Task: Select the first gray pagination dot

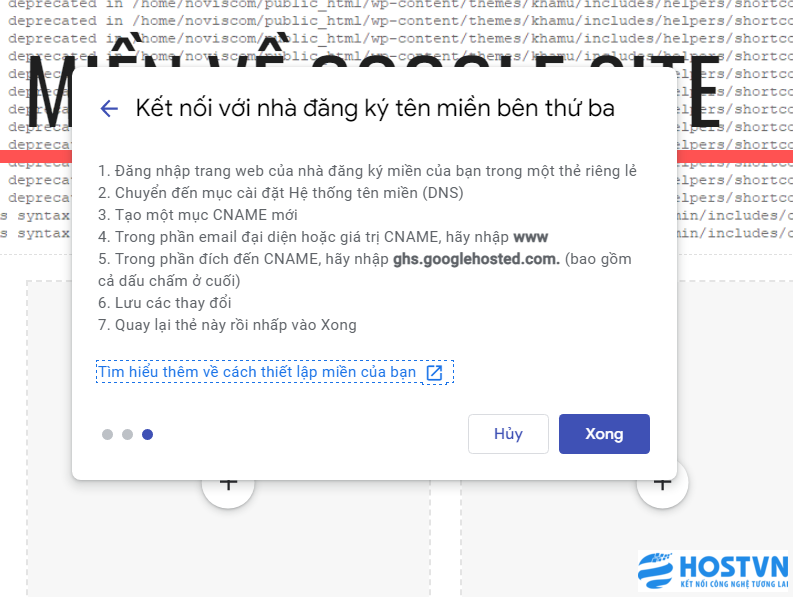Action: click(x=107, y=435)
